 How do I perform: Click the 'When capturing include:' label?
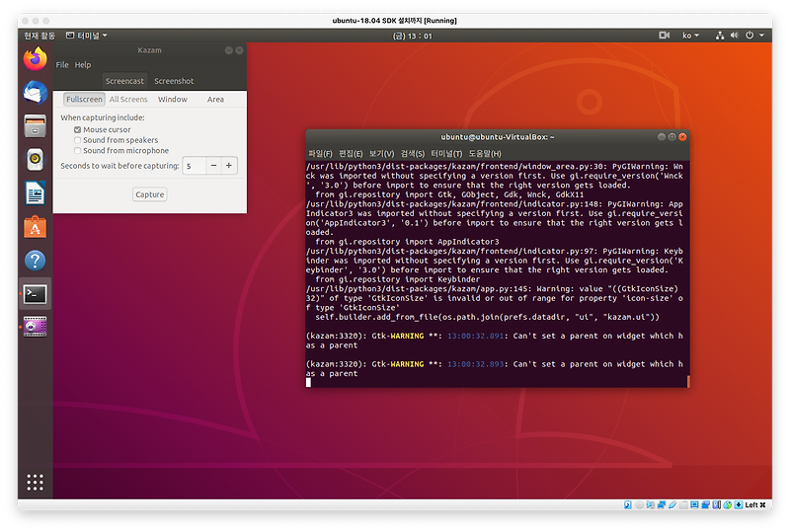click(103, 117)
